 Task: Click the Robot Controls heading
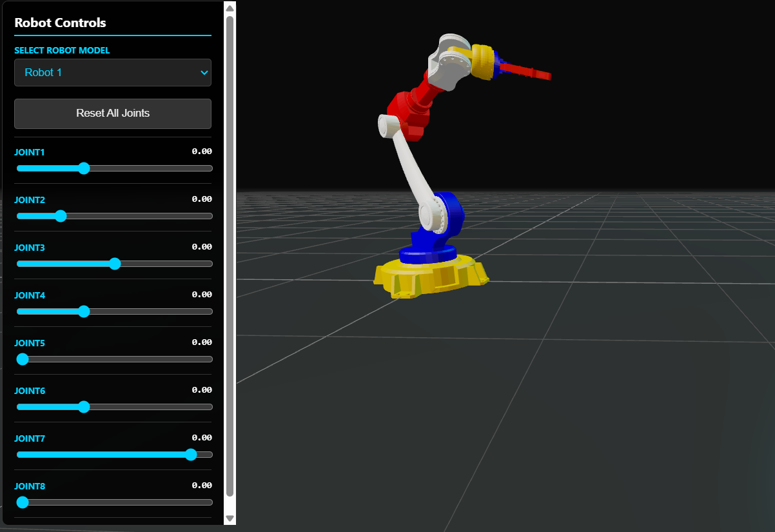point(60,23)
